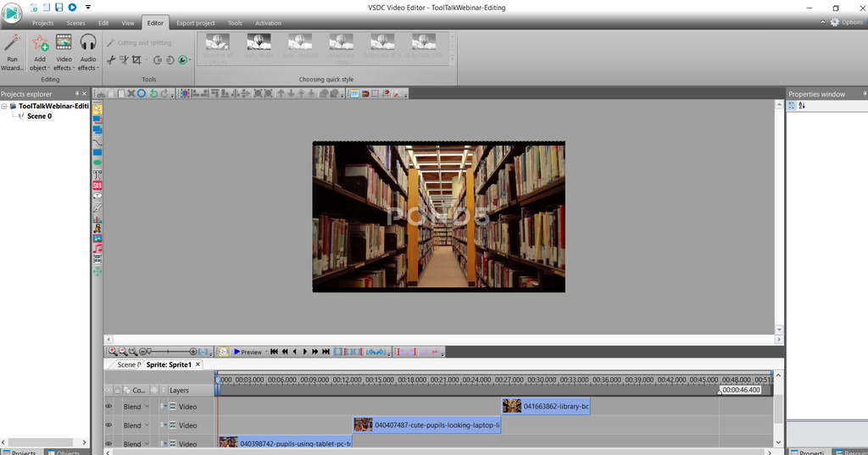This screenshot has height=455, width=868.
Task: Select the free shape curve line tool
Action: tap(97, 141)
